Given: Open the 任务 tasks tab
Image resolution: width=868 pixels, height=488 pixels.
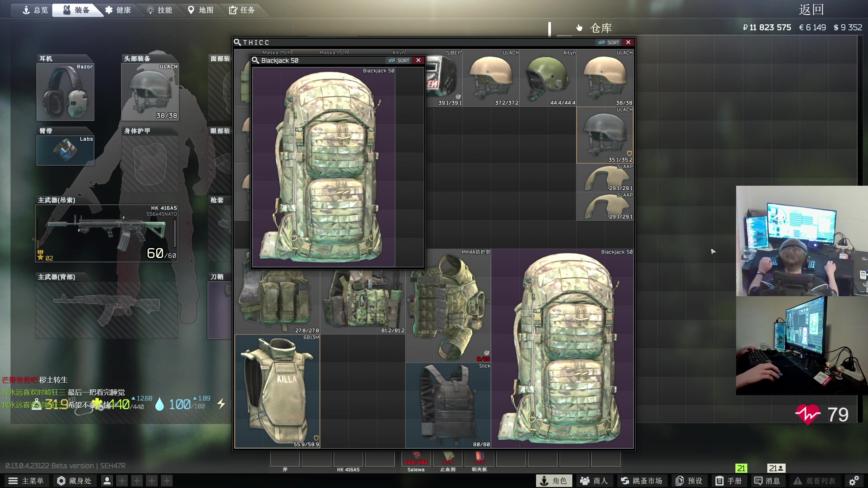Looking at the screenshot, I should [x=242, y=10].
